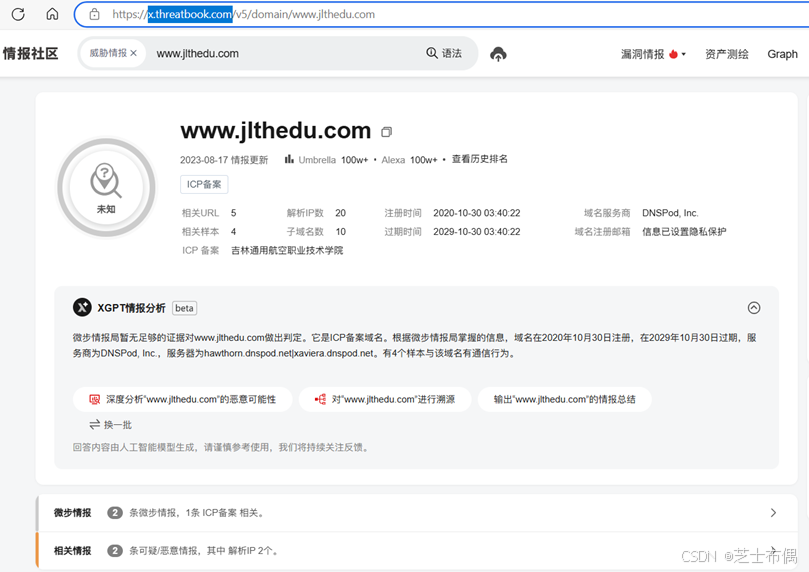Click the ranking bar chart icon
The width and height of the screenshot is (809, 572).
(x=289, y=159)
